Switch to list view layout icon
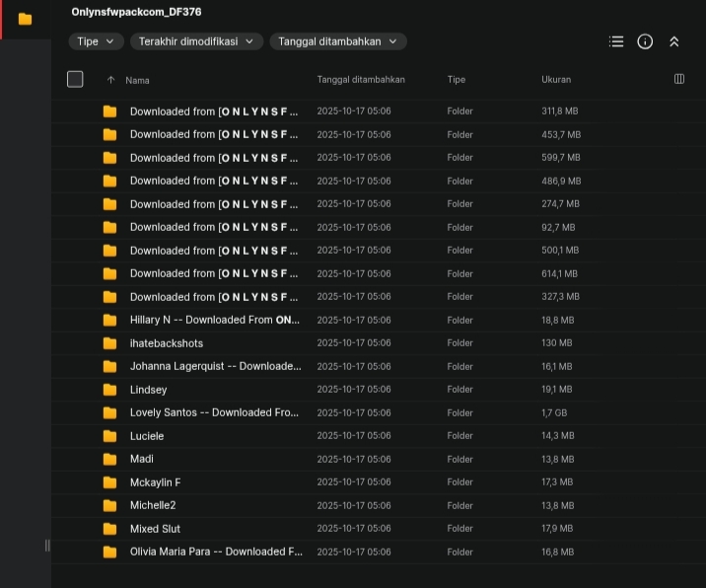Viewport: 706px width, 588px height. [616, 41]
